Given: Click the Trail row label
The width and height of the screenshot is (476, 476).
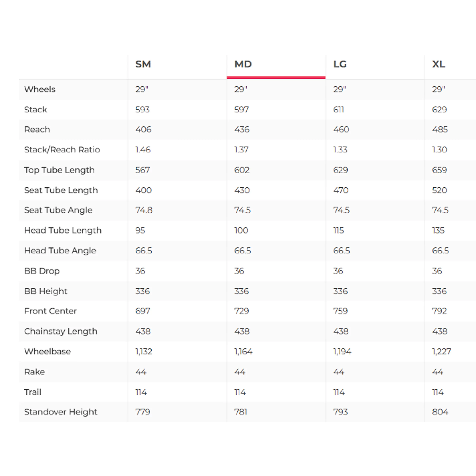Looking at the screenshot, I should (x=33, y=392).
